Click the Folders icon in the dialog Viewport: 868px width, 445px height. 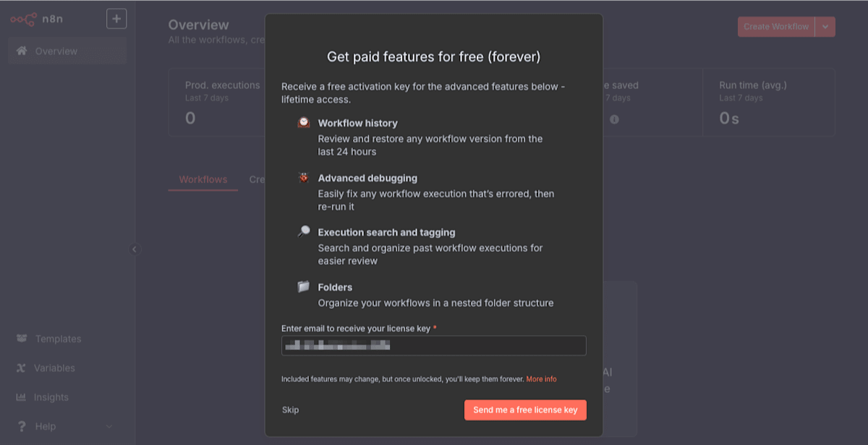click(x=304, y=287)
